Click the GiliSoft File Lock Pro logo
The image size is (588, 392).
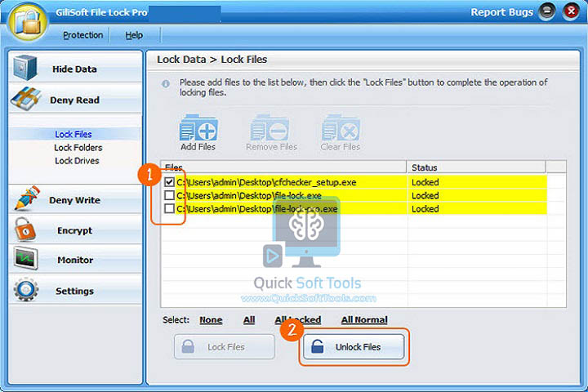click(x=28, y=22)
